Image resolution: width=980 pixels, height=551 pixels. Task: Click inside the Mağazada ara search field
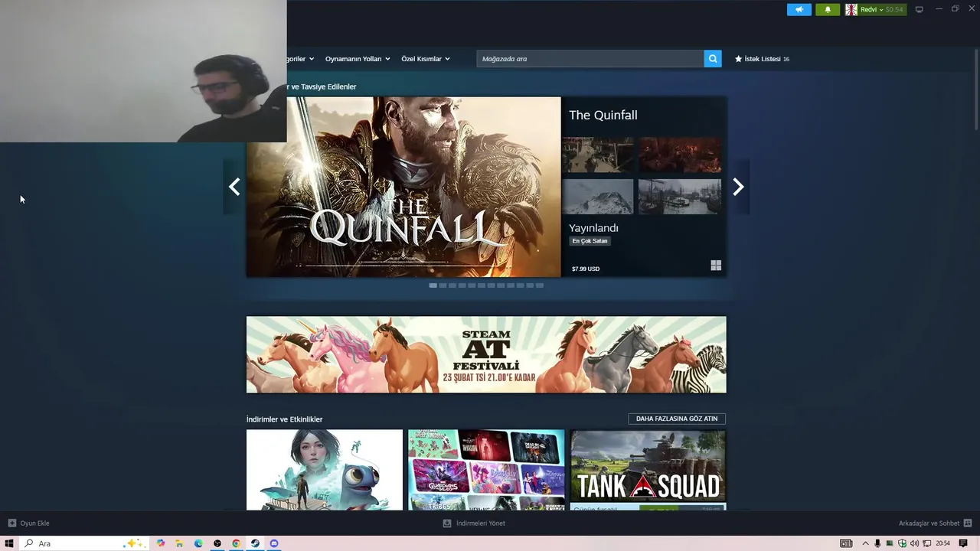tap(590, 59)
